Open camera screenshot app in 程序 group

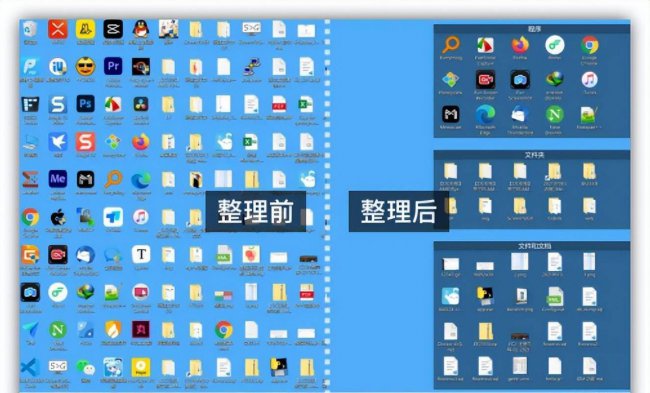(520, 80)
